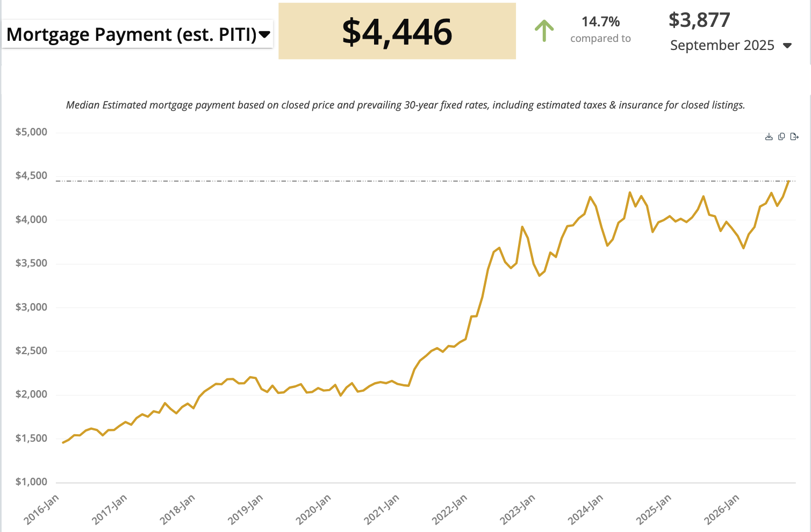This screenshot has width=811, height=532.
Task: Click the 14.7% change value
Action: pyautogui.click(x=600, y=21)
